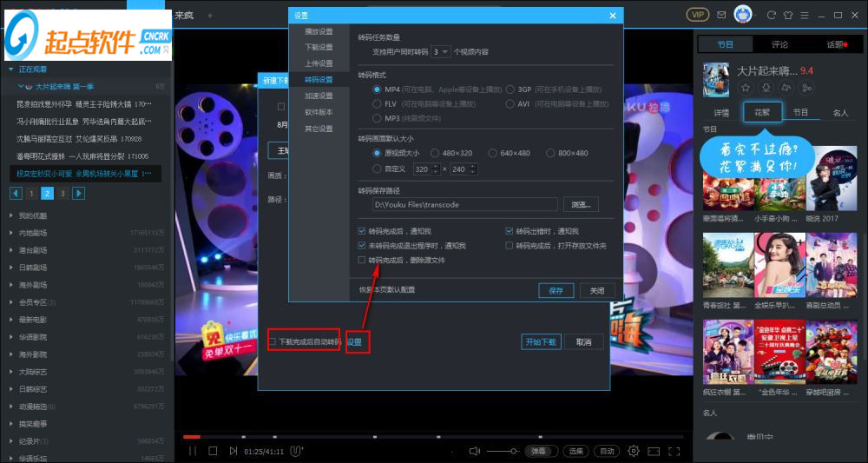Click the 保存 button in settings
Viewport: 868px width, 463px height.
556,291
